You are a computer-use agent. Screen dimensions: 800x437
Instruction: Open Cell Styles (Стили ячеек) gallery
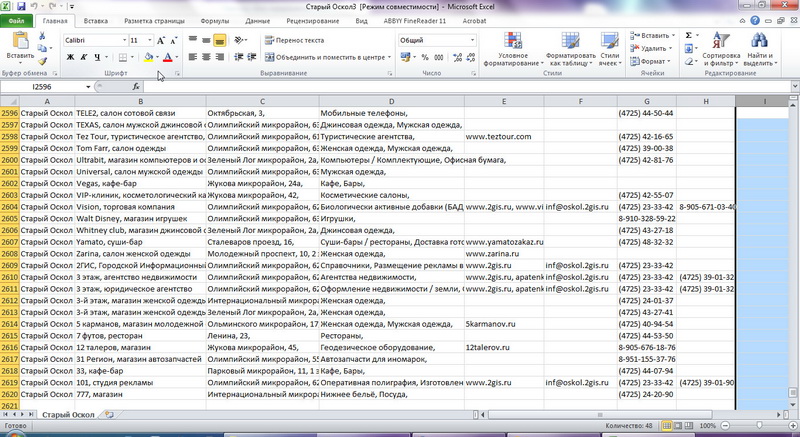point(610,49)
